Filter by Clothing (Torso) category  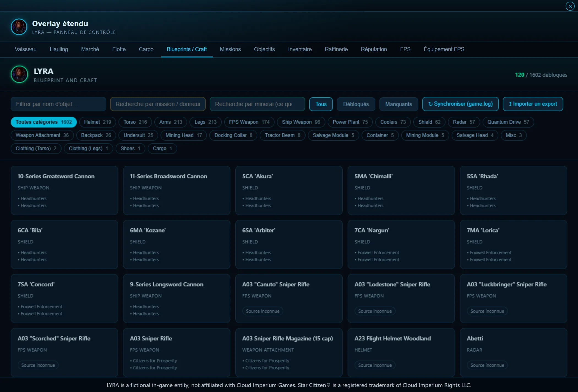click(36, 149)
